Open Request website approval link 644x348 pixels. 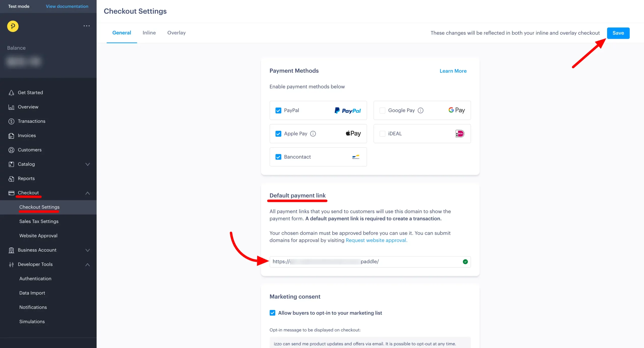point(376,240)
